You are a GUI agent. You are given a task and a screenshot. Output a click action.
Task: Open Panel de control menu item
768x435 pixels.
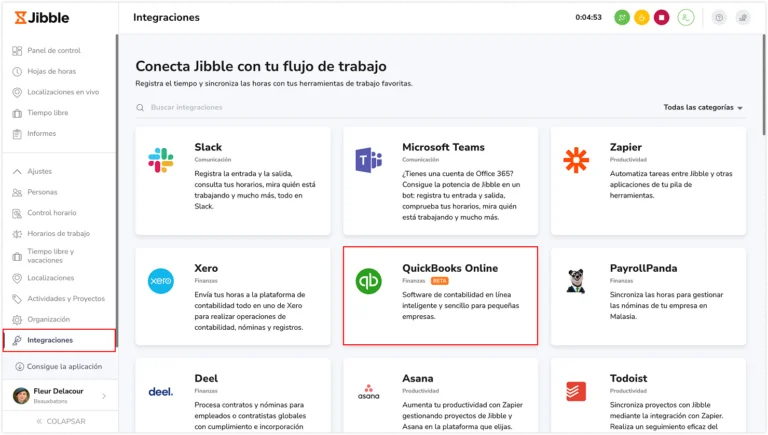click(54, 50)
